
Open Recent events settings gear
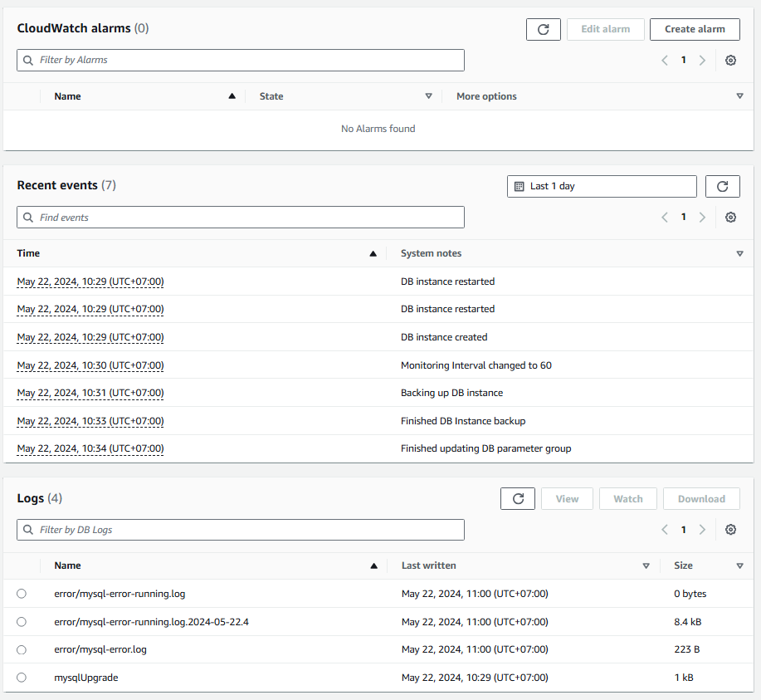coord(730,218)
